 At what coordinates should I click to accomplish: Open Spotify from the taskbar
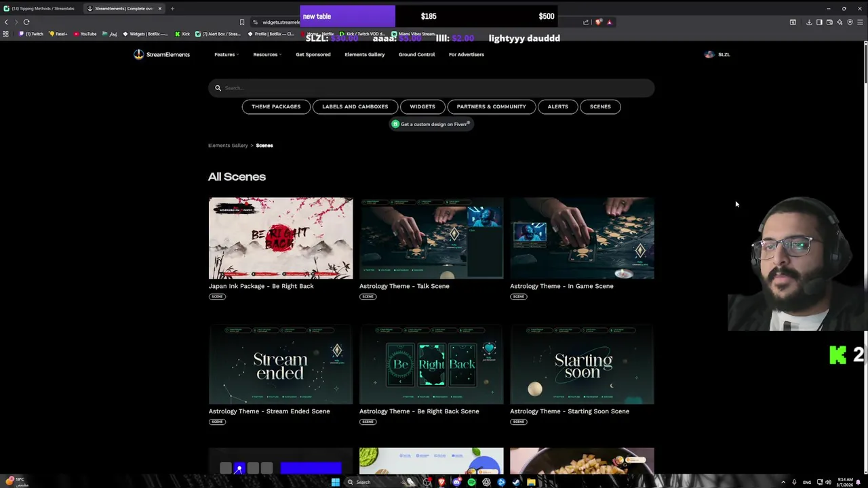471,482
